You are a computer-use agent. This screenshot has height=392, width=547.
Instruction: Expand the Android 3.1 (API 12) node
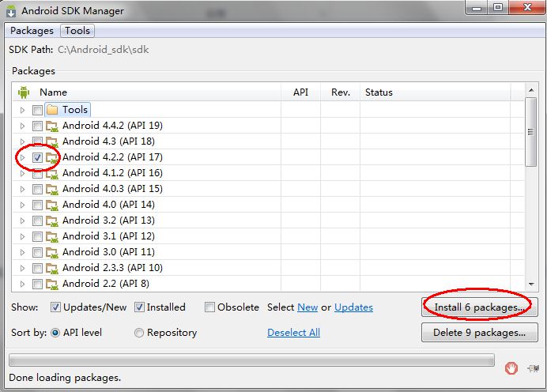click(22, 236)
